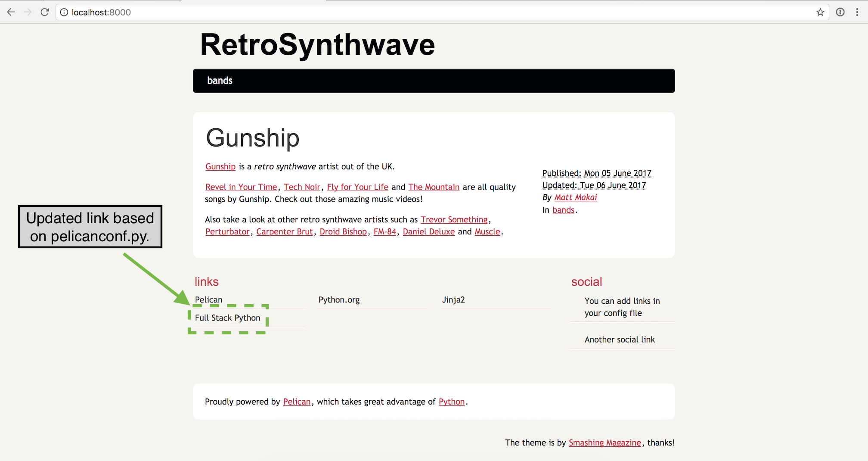Open the Pelican link in footer
Screen dimensions: 868x461
297,402
